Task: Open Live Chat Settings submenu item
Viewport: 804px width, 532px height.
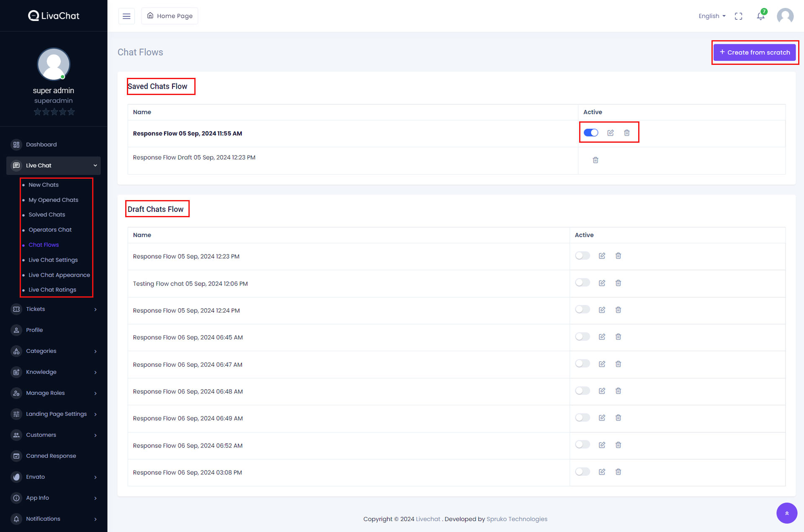Action: click(53, 260)
